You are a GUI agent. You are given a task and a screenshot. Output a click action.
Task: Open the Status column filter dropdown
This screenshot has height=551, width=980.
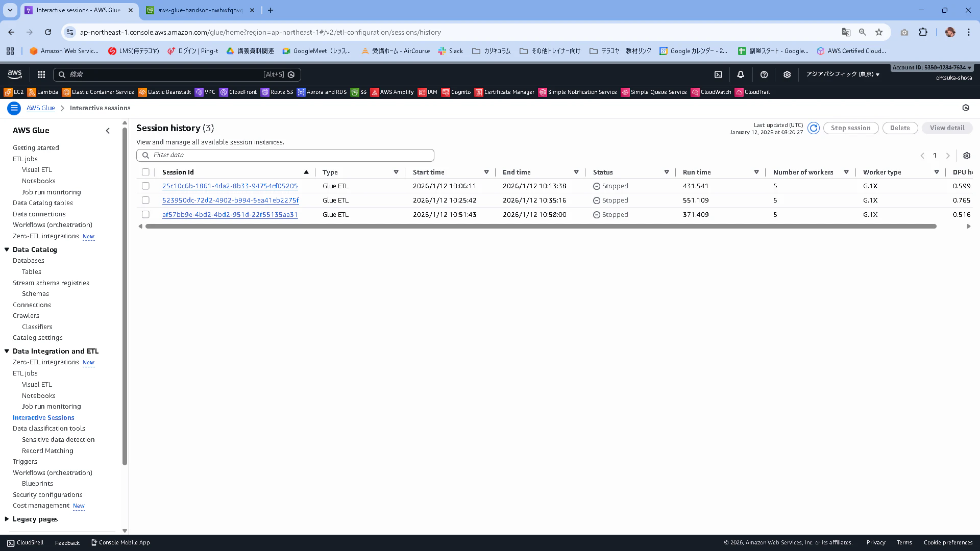click(x=666, y=172)
